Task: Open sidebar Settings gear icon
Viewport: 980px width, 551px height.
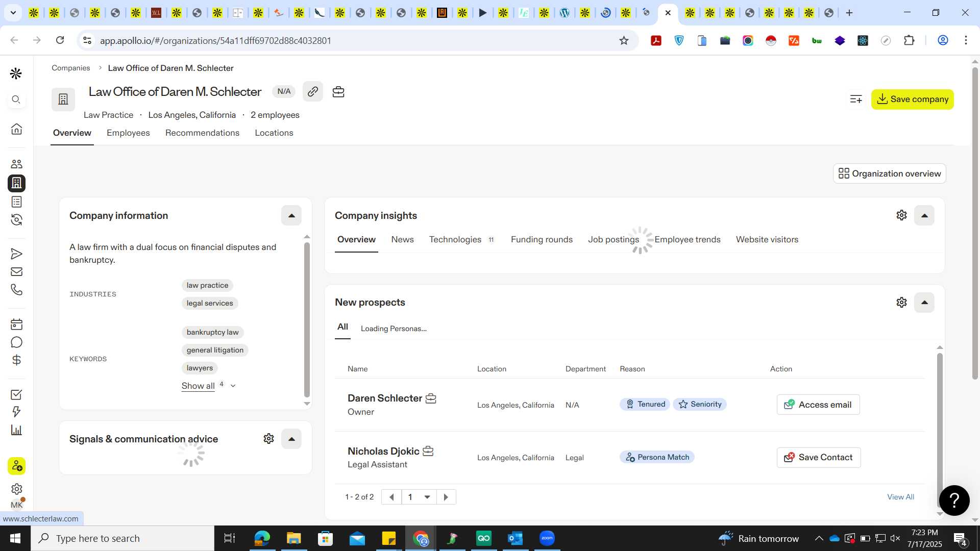Action: click(x=16, y=489)
